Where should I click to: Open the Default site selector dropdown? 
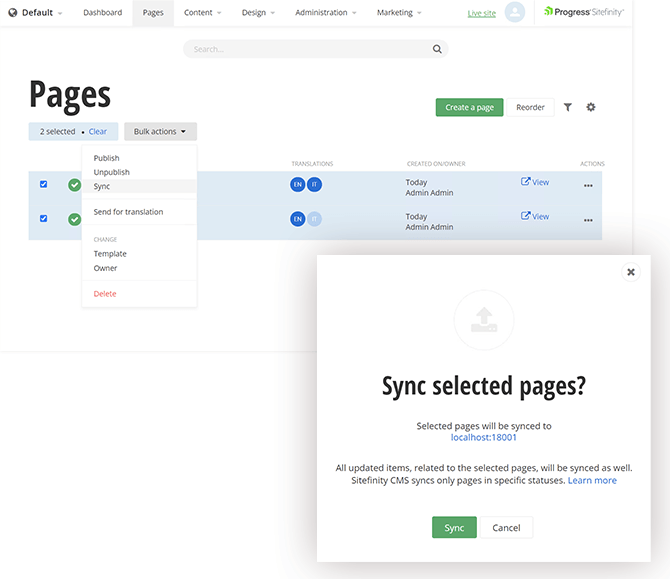coord(36,13)
